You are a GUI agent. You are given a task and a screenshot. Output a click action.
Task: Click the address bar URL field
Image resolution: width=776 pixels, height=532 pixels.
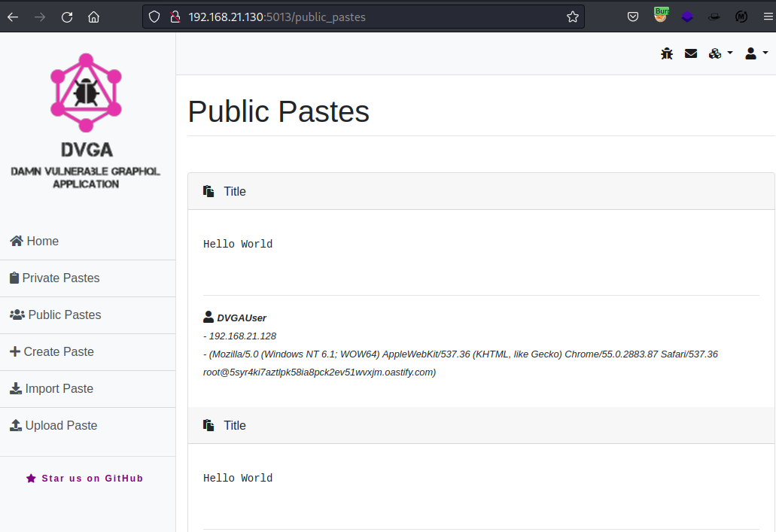301,16
